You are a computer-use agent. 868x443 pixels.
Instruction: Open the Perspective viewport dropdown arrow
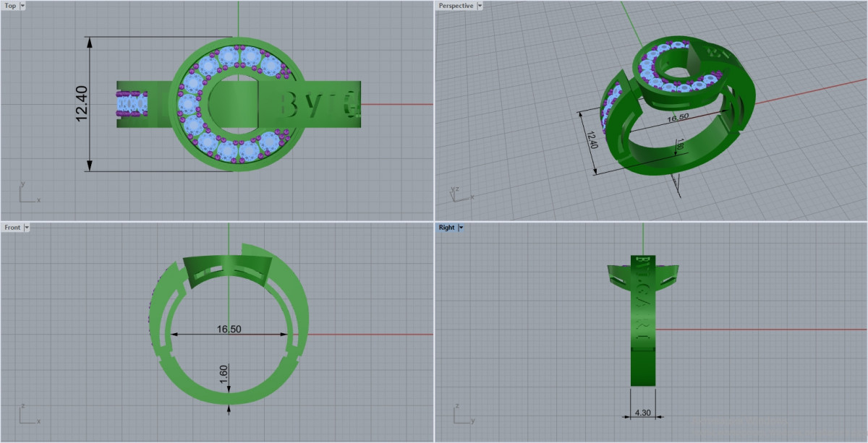pyautogui.click(x=479, y=5)
